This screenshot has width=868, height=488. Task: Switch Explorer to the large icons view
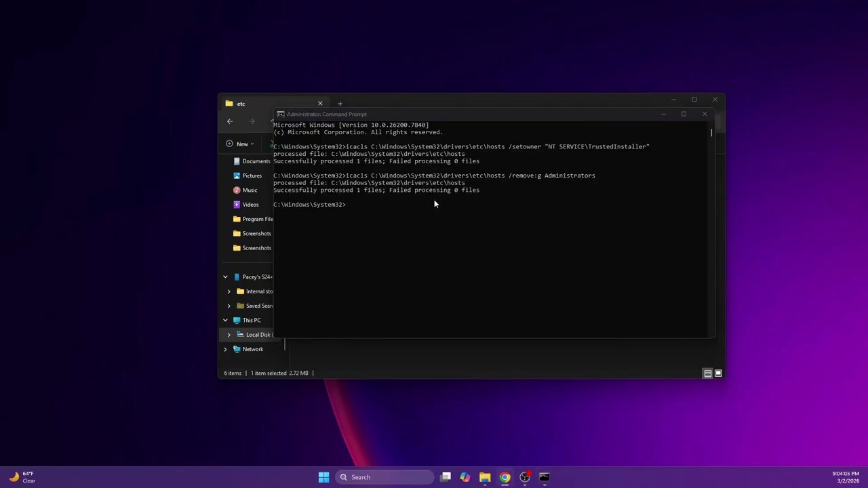tap(718, 373)
